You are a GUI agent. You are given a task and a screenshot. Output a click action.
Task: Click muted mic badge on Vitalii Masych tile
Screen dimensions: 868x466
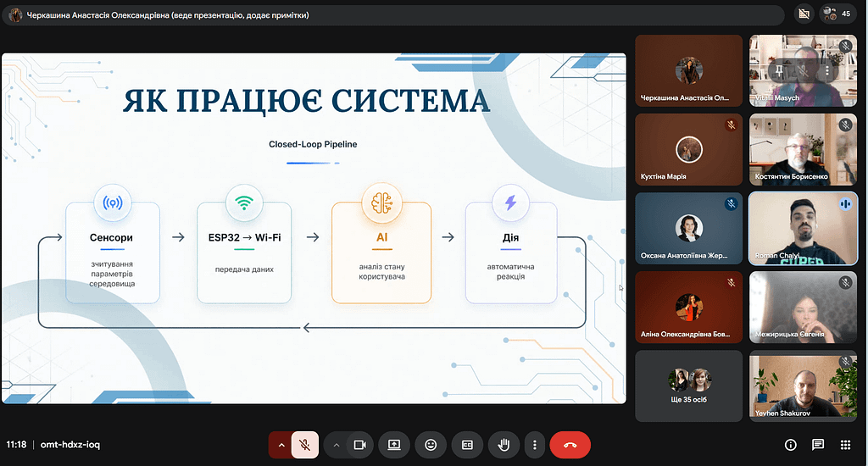845,46
